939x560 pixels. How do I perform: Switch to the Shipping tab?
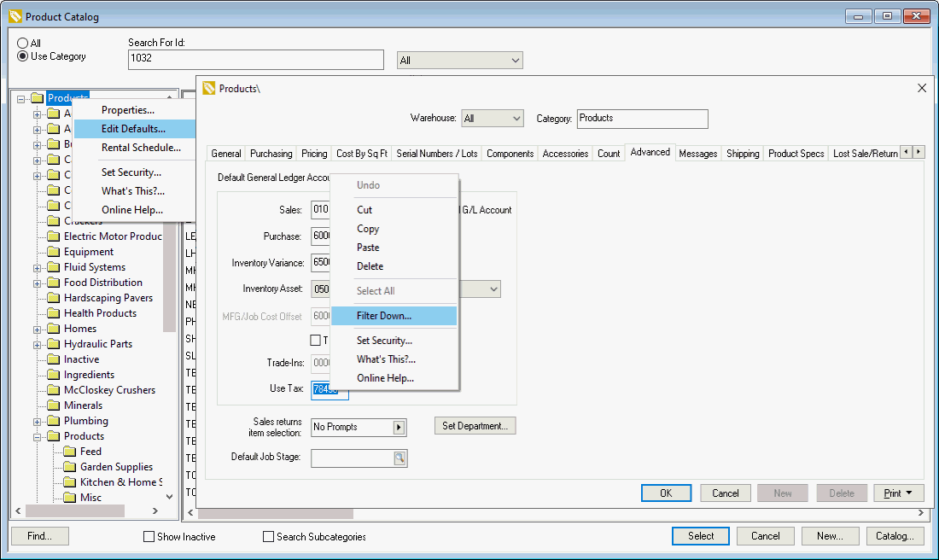pyautogui.click(x=743, y=154)
